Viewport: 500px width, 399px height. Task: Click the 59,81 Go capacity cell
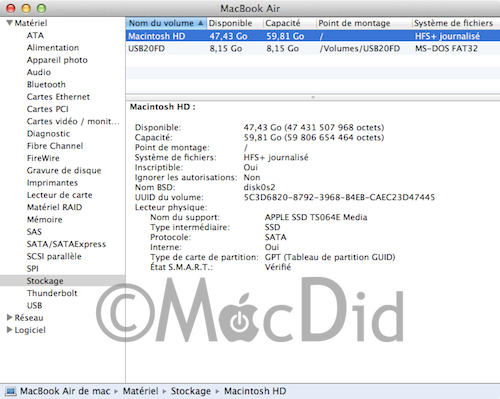tap(285, 36)
